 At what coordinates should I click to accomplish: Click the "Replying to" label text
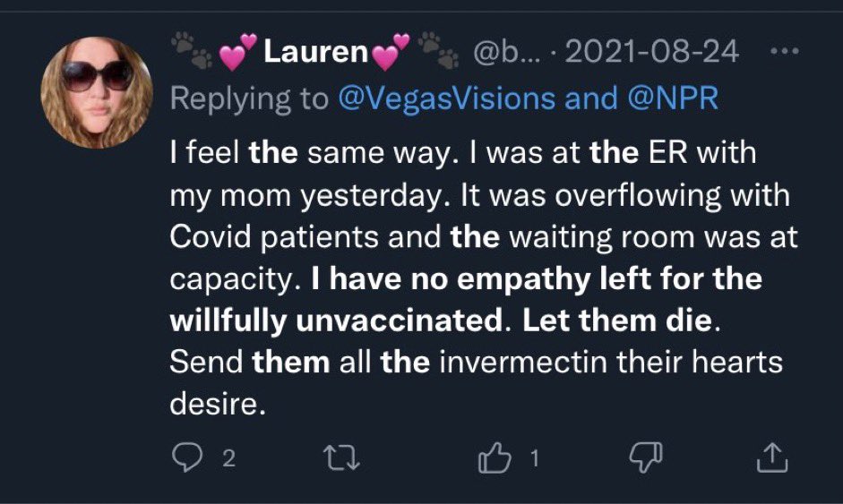(249, 98)
